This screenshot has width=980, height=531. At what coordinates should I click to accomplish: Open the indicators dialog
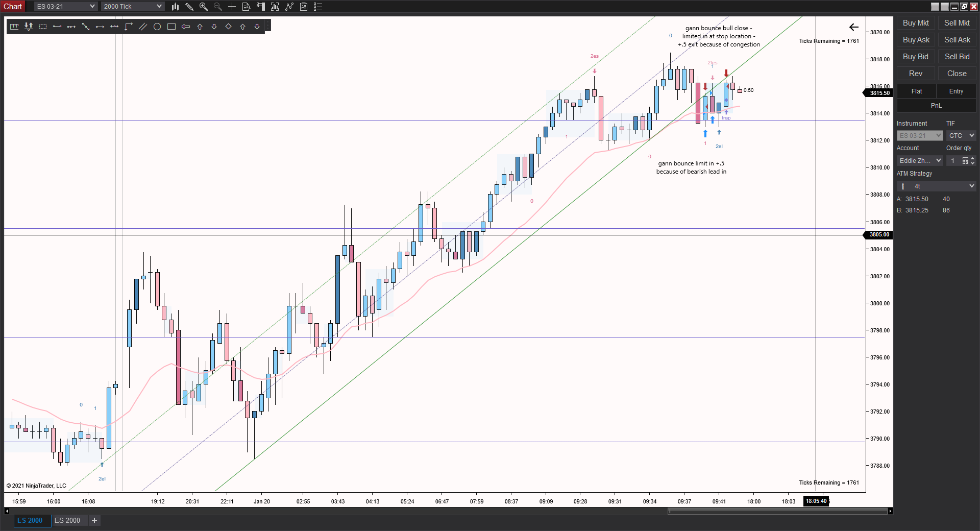click(x=275, y=7)
